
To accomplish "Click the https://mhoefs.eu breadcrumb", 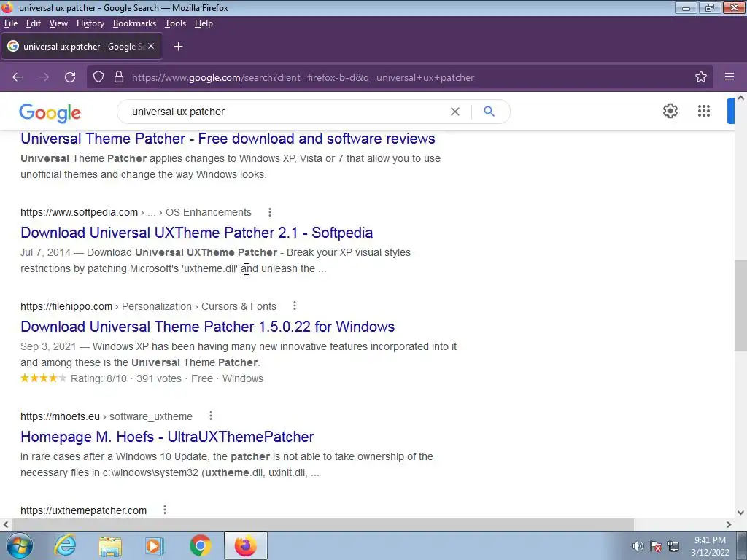I will [60, 416].
